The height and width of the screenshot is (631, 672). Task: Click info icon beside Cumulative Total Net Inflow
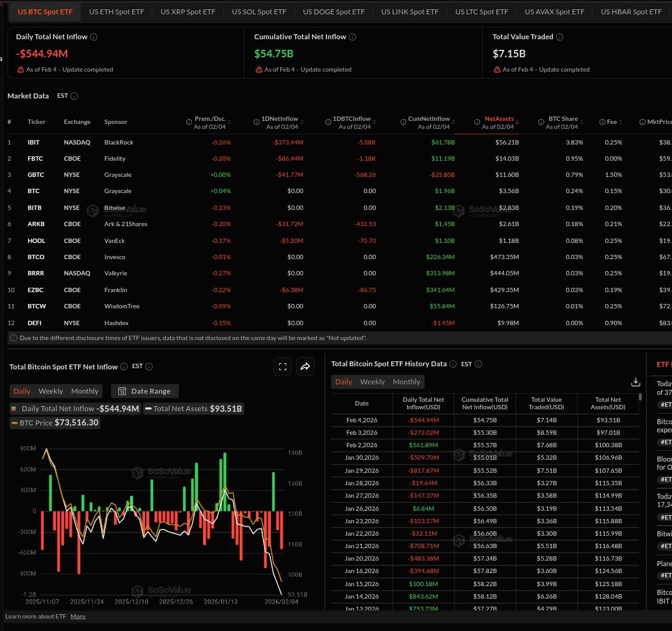[x=353, y=37]
